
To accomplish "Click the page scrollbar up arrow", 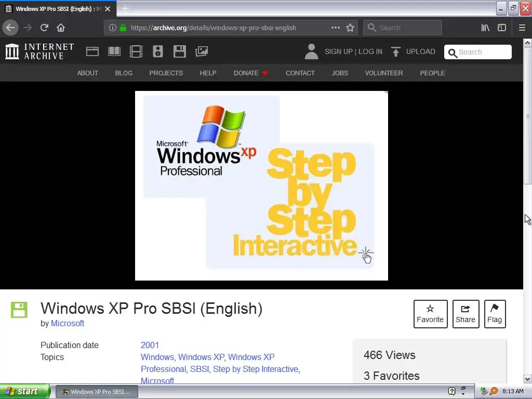I will tap(527, 43).
